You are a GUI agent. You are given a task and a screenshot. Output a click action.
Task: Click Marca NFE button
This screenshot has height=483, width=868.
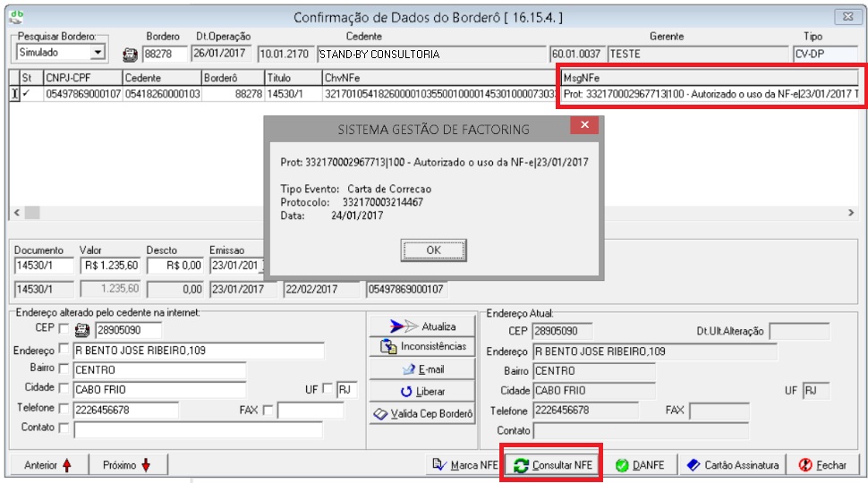point(464,465)
